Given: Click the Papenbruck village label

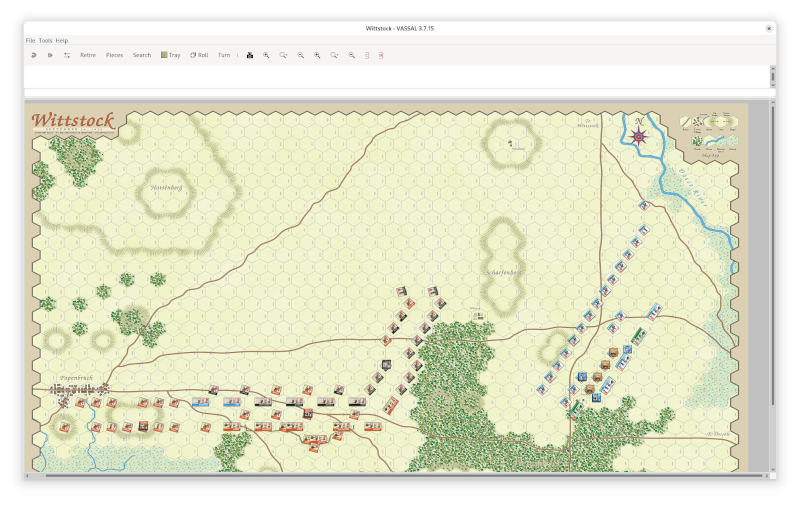Looking at the screenshot, I should pyautogui.click(x=77, y=378).
